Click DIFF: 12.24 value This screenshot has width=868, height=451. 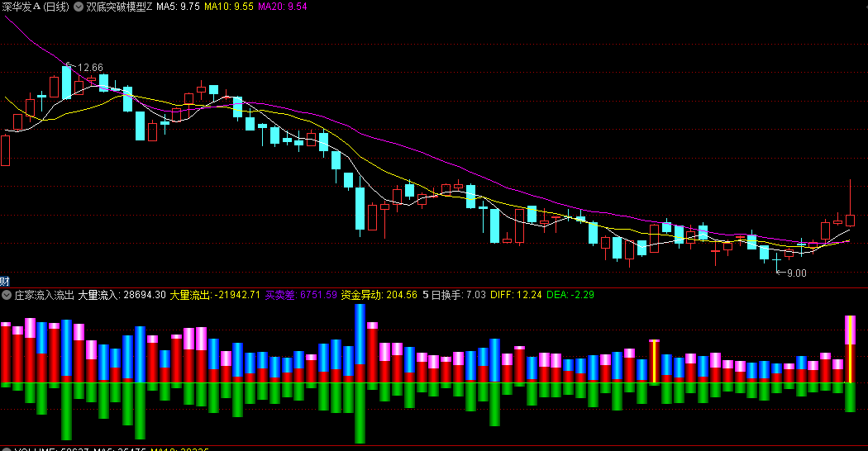516,295
